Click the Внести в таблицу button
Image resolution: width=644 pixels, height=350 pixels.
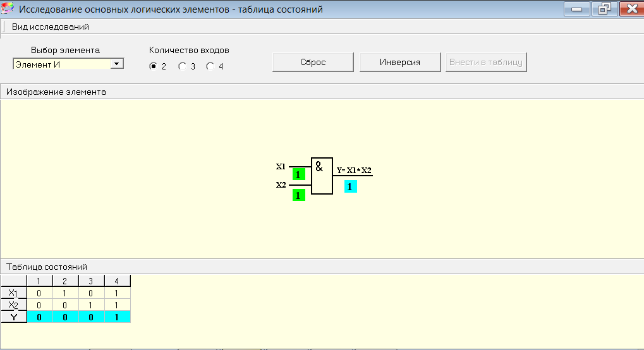(486, 62)
